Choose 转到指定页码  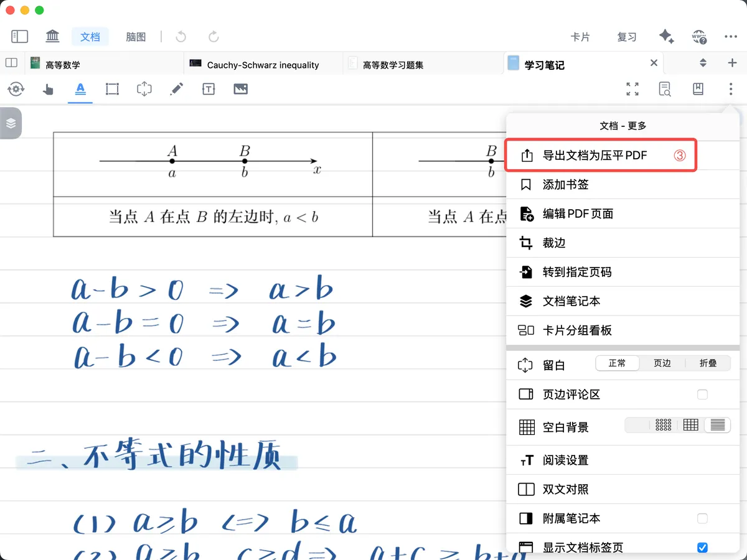[x=623, y=272]
